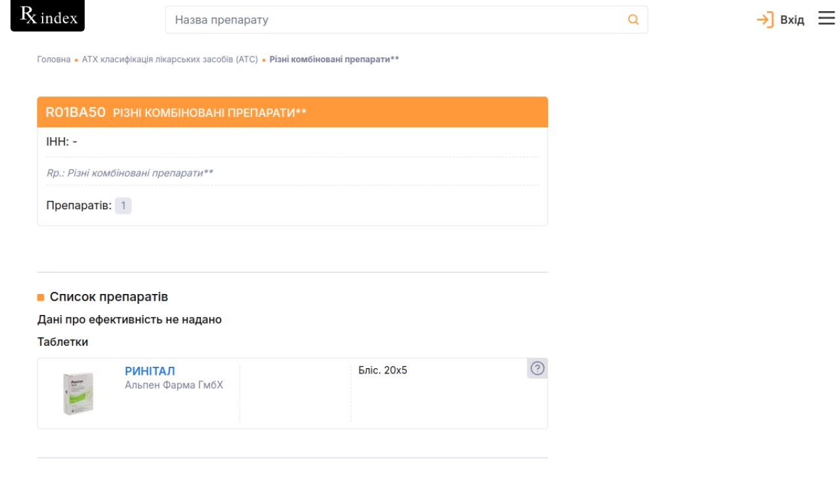Viewport: 840px width, 504px height.
Task: Focus the Назва препарату search field
Action: point(406,20)
